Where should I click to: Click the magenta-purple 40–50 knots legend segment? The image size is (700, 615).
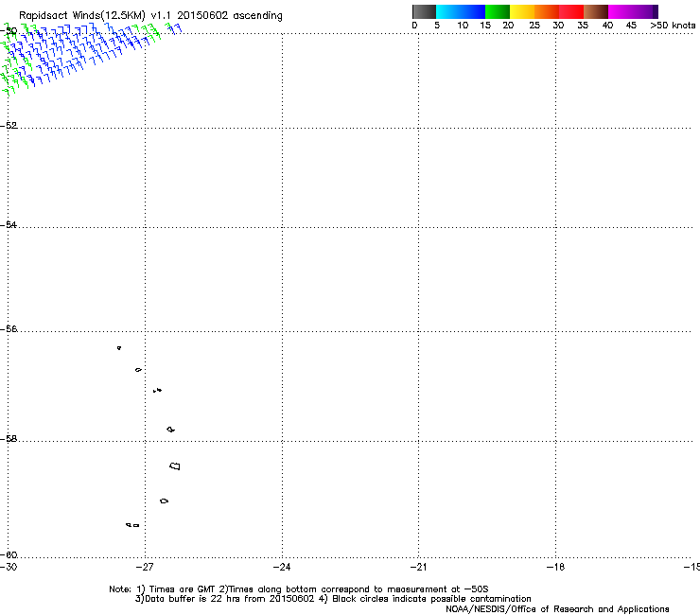click(x=633, y=11)
